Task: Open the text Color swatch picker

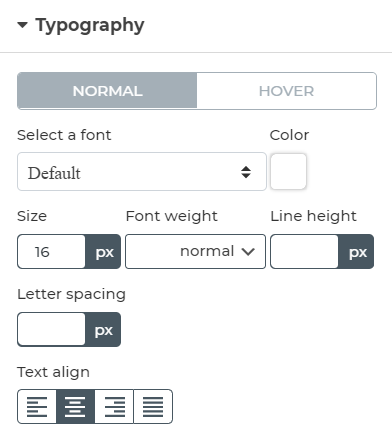Action: pos(288,171)
